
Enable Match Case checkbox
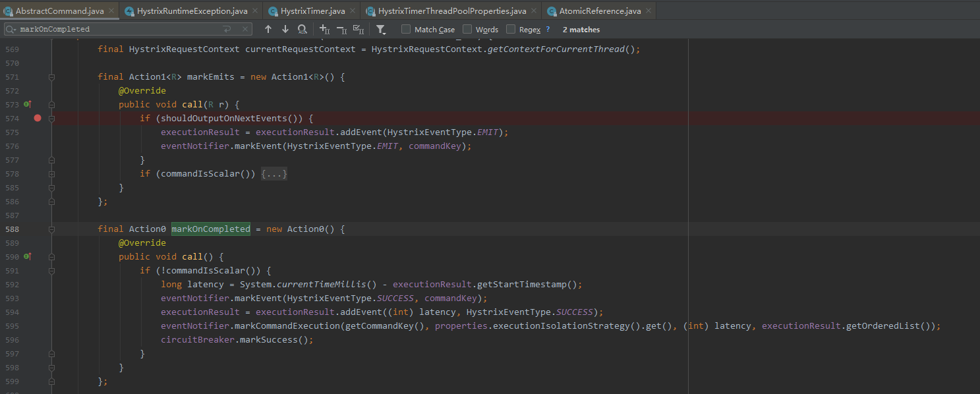point(406,29)
